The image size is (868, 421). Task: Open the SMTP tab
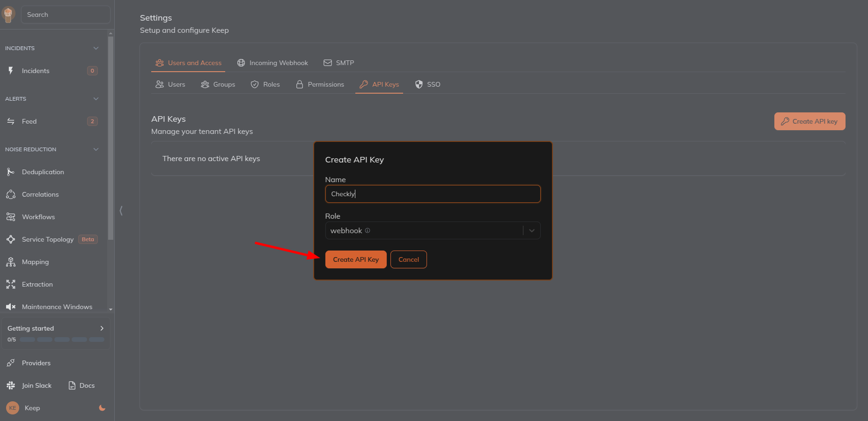pos(338,63)
